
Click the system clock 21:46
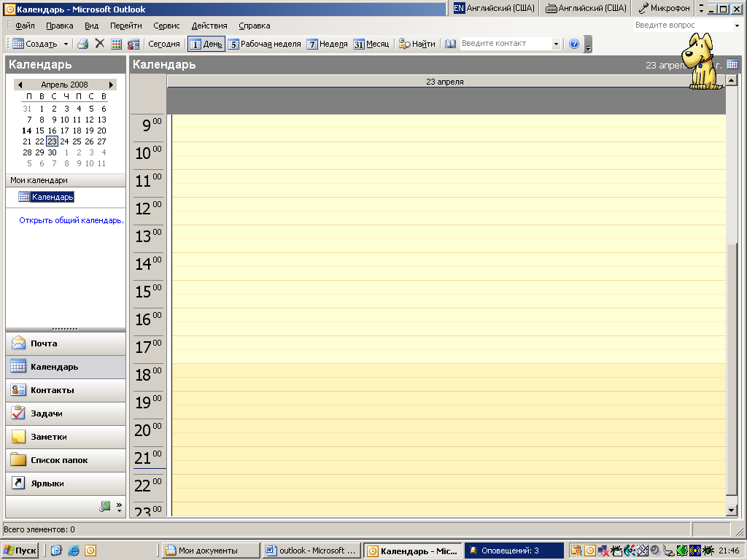(x=729, y=551)
